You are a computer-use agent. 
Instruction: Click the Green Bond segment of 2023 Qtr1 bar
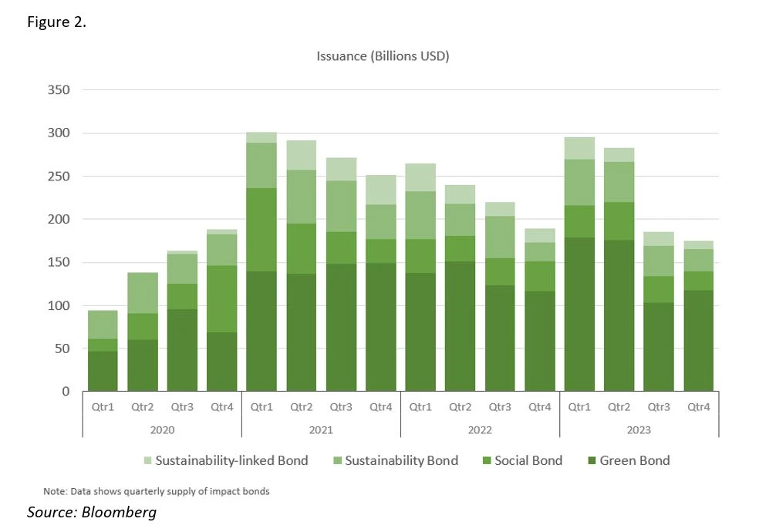579,315
